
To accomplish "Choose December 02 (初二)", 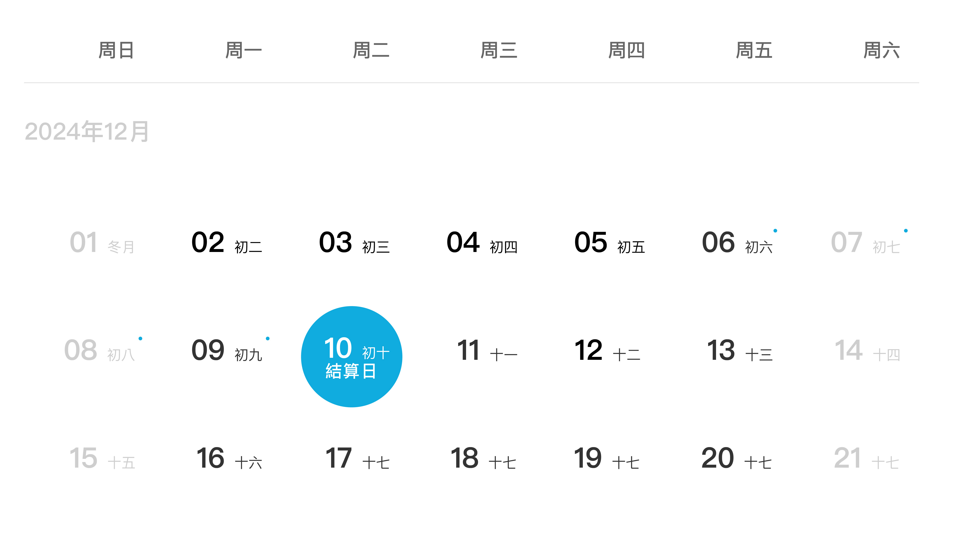I will pyautogui.click(x=226, y=243).
